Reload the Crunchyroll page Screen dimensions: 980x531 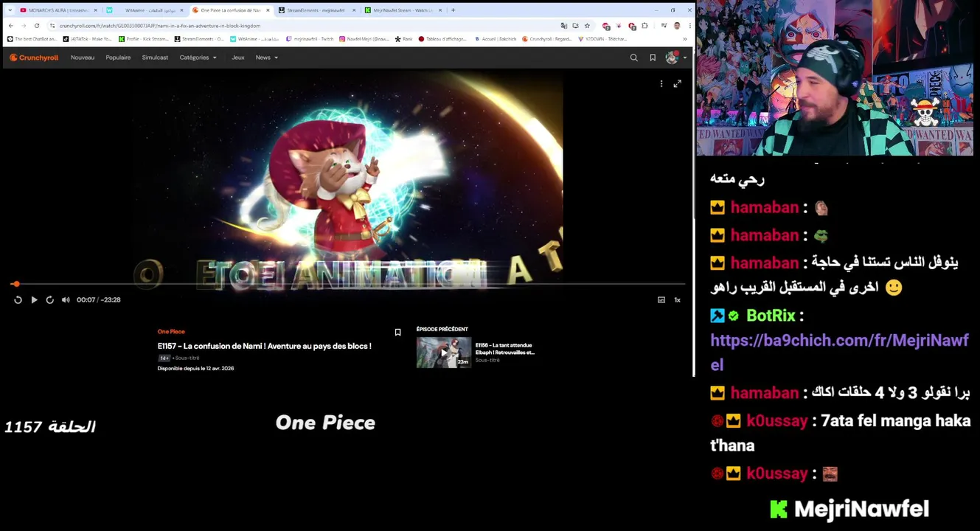37,26
